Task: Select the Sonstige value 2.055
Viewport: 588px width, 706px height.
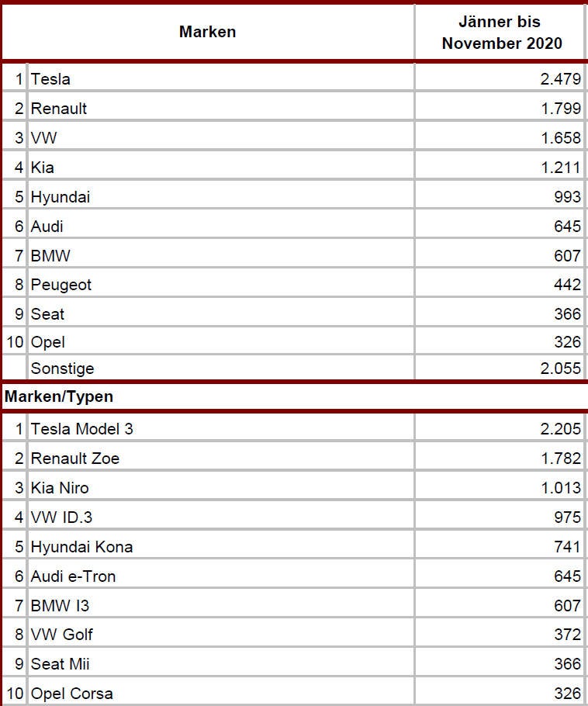Action: tap(561, 369)
